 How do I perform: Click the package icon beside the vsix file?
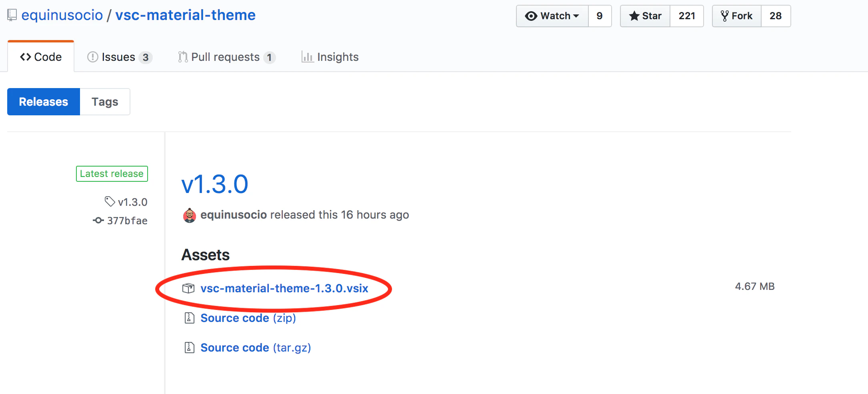(188, 288)
